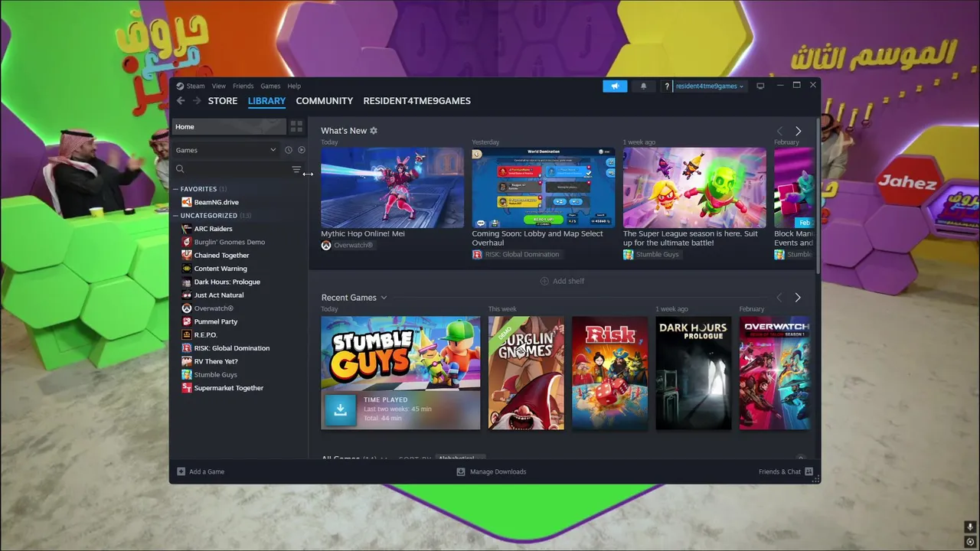The image size is (980, 551).
Task: Open the advanced filter options icon
Action: click(x=296, y=169)
